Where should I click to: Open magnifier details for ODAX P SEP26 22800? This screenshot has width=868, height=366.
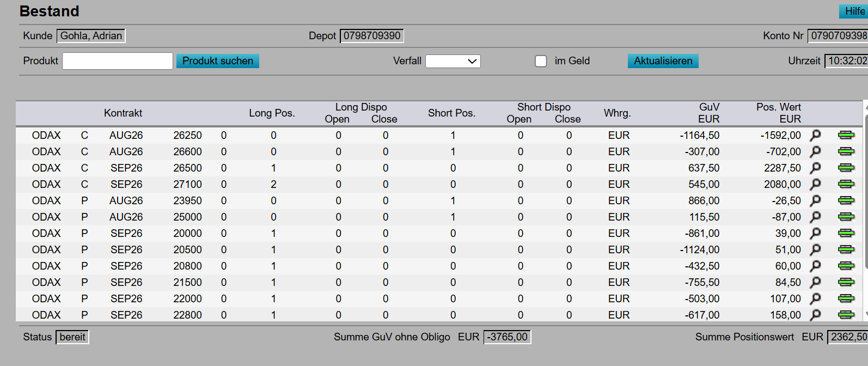815,315
